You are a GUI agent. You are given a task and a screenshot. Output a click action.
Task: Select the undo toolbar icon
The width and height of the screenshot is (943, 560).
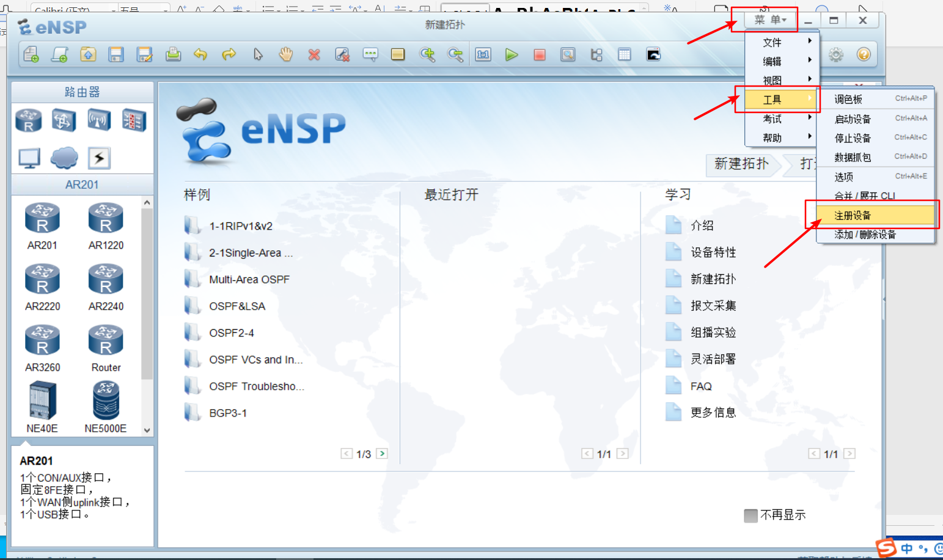point(201,54)
